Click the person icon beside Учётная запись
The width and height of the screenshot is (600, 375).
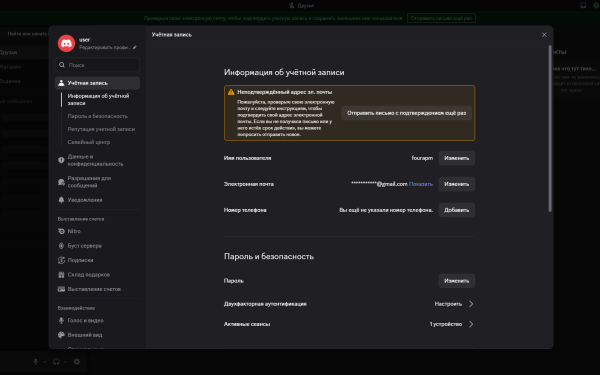click(x=61, y=83)
